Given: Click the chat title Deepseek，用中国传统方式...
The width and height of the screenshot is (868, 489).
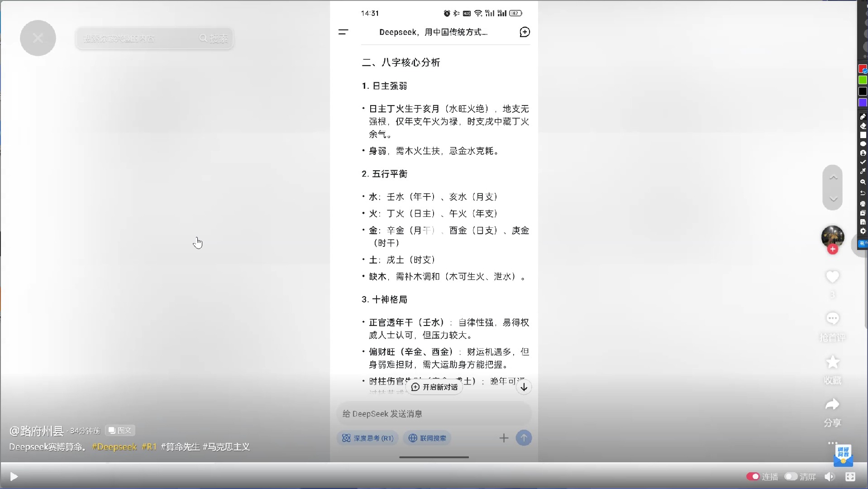Looking at the screenshot, I should click(433, 32).
